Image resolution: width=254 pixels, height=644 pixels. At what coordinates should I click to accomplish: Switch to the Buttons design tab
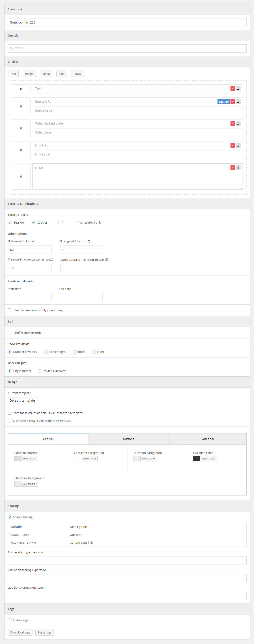click(128, 439)
